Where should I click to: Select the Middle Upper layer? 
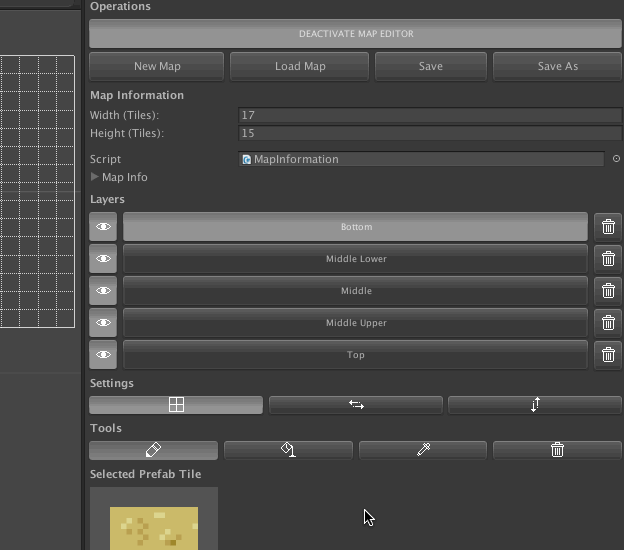click(x=356, y=323)
